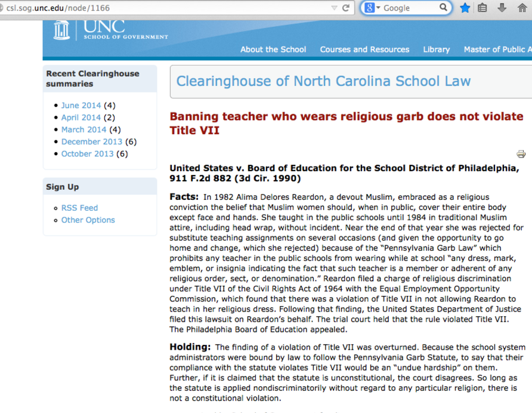This screenshot has height=413, width=532.
Task: Click the red article title heading
Action: 347,124
